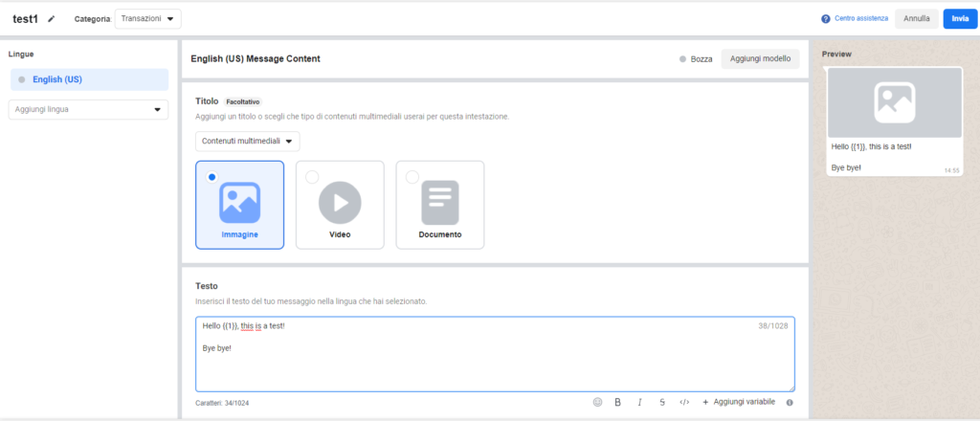
Task: Open the Contenuti multimediali dropdown
Action: tap(247, 142)
